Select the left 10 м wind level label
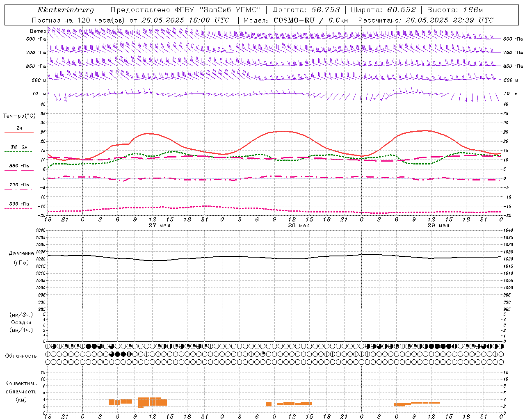The image size is (525, 420). (x=39, y=94)
